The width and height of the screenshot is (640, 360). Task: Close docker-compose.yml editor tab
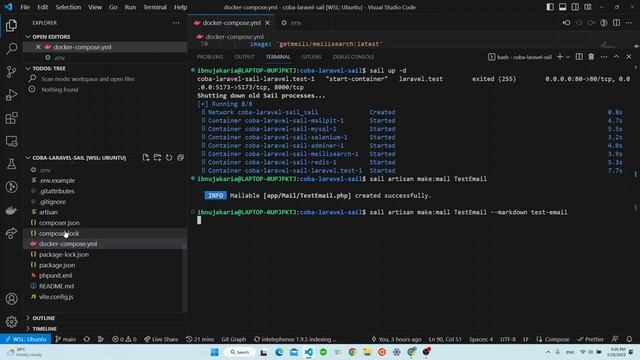(267, 23)
